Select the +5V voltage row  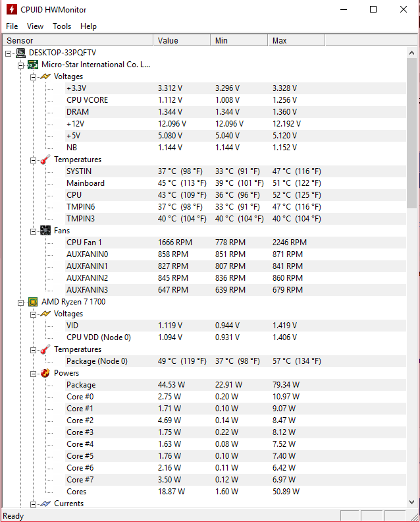click(236, 136)
